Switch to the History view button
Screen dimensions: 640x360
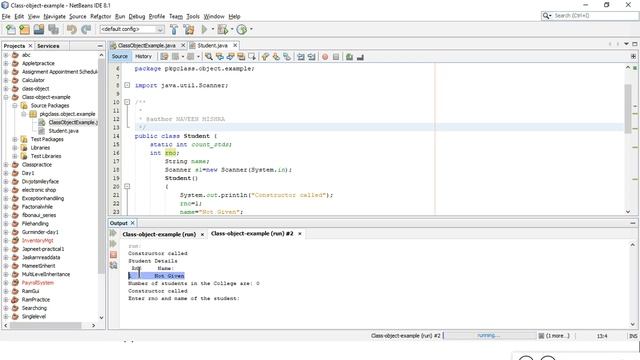tap(143, 56)
